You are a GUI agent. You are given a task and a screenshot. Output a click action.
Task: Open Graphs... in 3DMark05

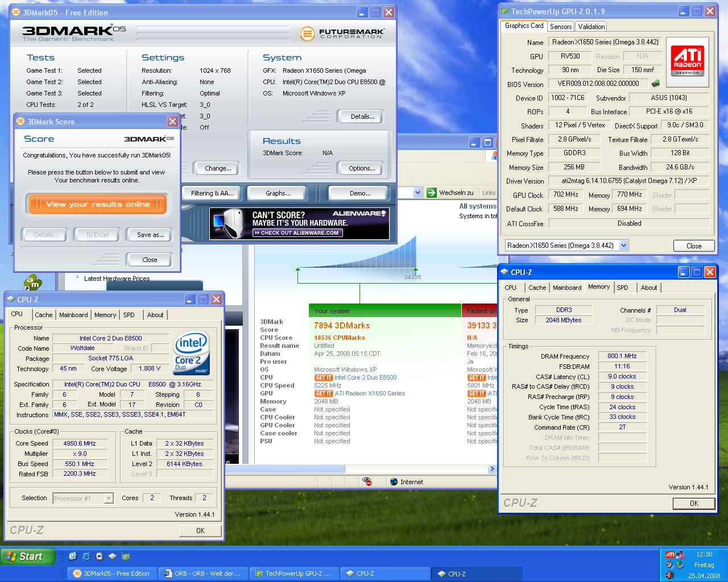coord(278,193)
